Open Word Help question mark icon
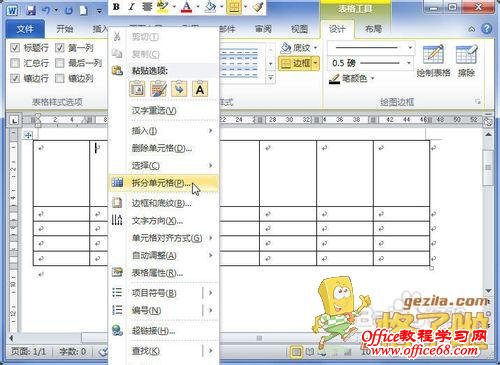This screenshot has width=500, height=365. click(x=486, y=29)
